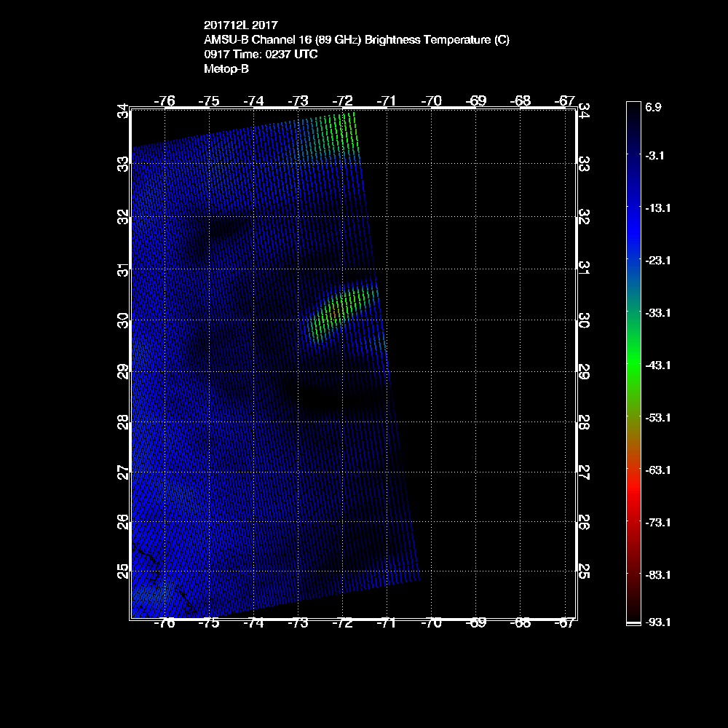Click the -73 longitude label on the bottom axis
The height and width of the screenshot is (728, 728).
298,623
